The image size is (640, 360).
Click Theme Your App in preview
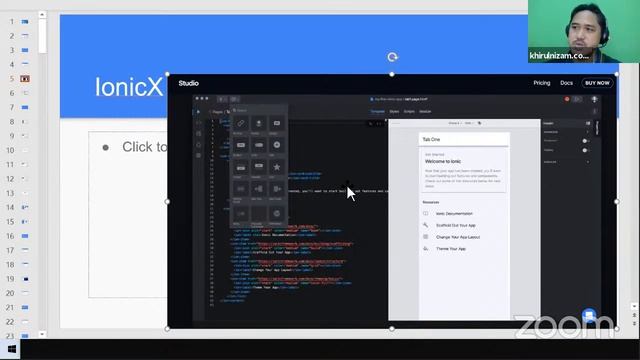point(451,249)
